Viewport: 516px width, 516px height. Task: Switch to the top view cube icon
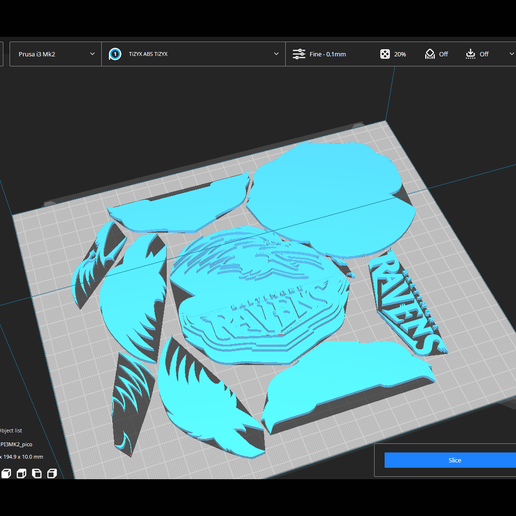click(37, 473)
